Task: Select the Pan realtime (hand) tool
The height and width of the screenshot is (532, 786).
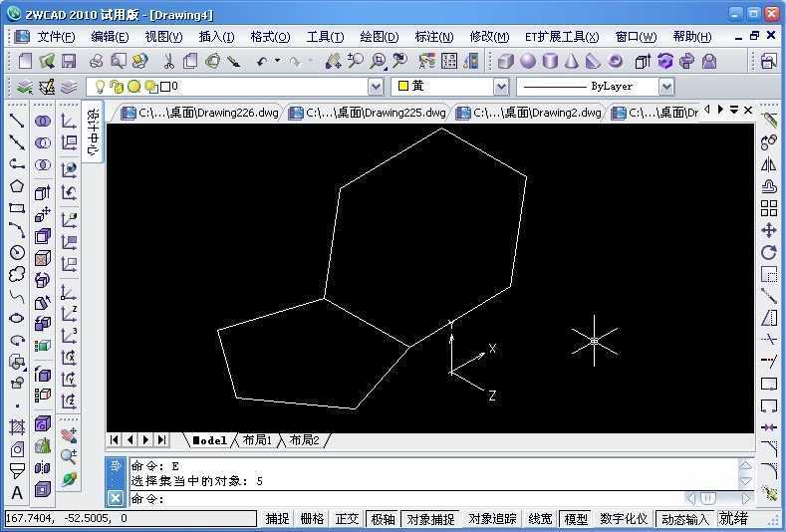Action: click(x=333, y=61)
